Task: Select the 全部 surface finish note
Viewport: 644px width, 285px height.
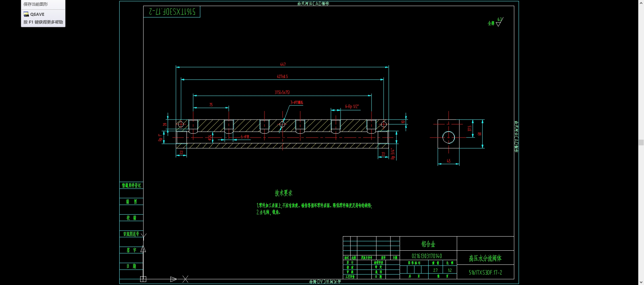Action: pyautogui.click(x=491, y=23)
